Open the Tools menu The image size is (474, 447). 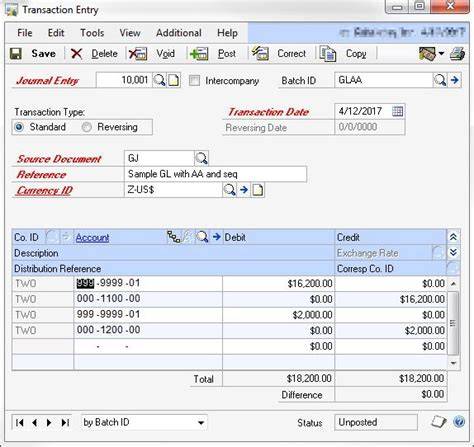[x=92, y=33]
